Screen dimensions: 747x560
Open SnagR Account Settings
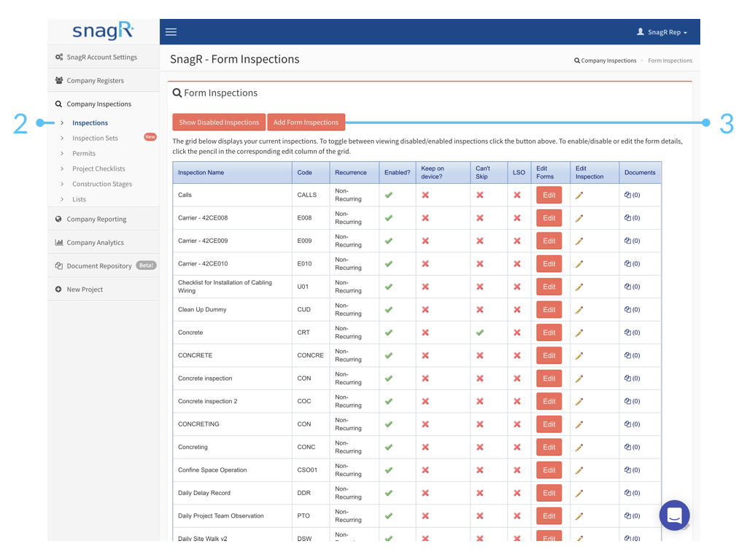coord(104,57)
